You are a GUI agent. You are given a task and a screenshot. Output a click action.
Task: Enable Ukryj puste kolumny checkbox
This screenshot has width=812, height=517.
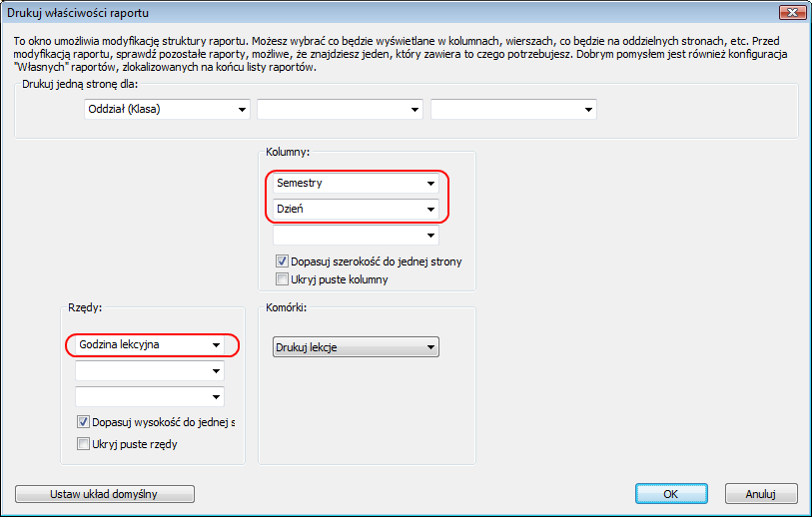(283, 279)
